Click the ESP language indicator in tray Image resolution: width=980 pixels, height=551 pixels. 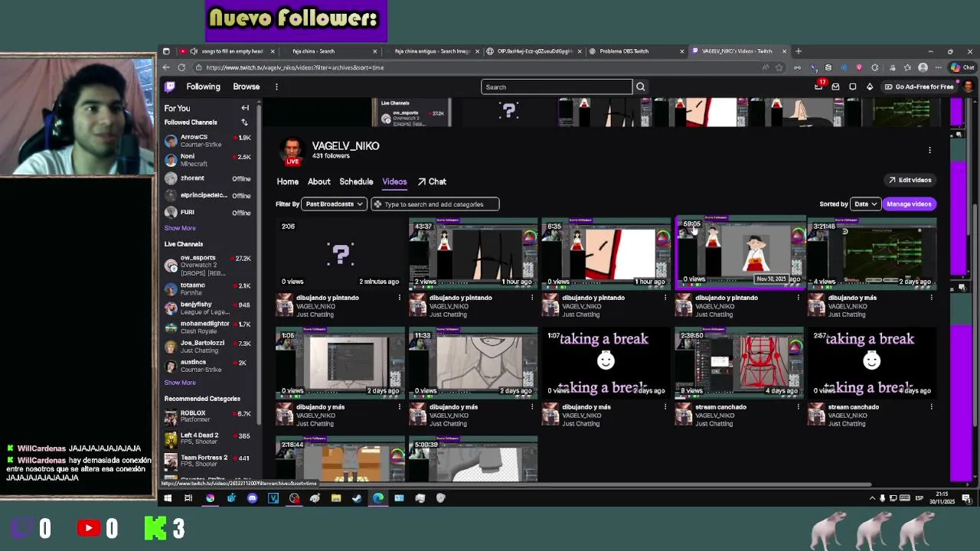(x=920, y=498)
